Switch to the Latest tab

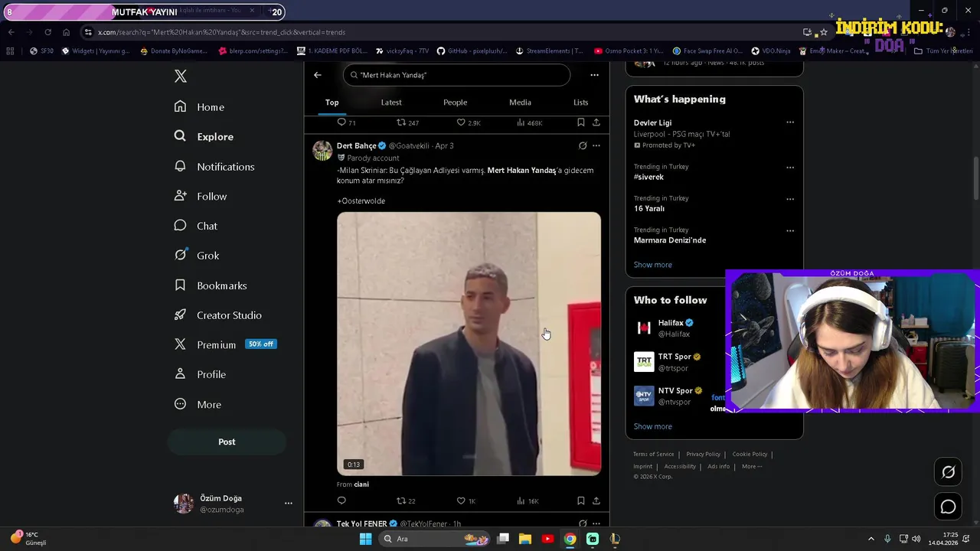(x=391, y=103)
